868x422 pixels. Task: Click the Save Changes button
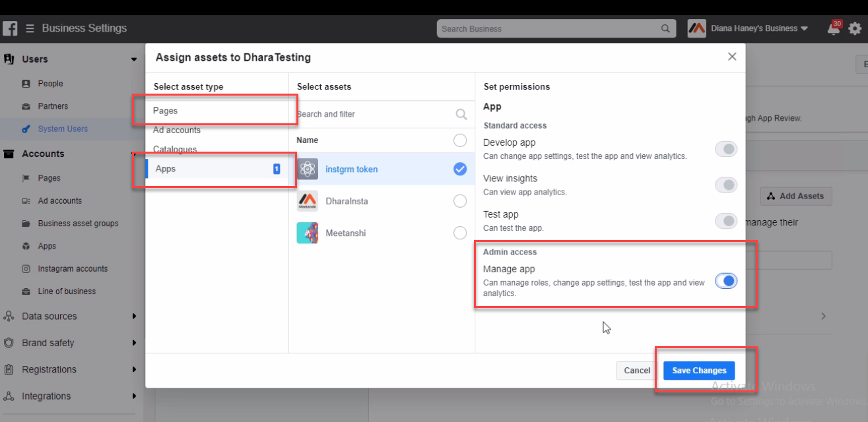click(699, 371)
